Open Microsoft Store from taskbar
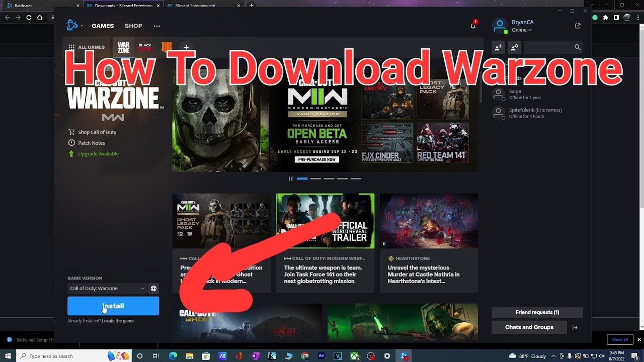 206,356
